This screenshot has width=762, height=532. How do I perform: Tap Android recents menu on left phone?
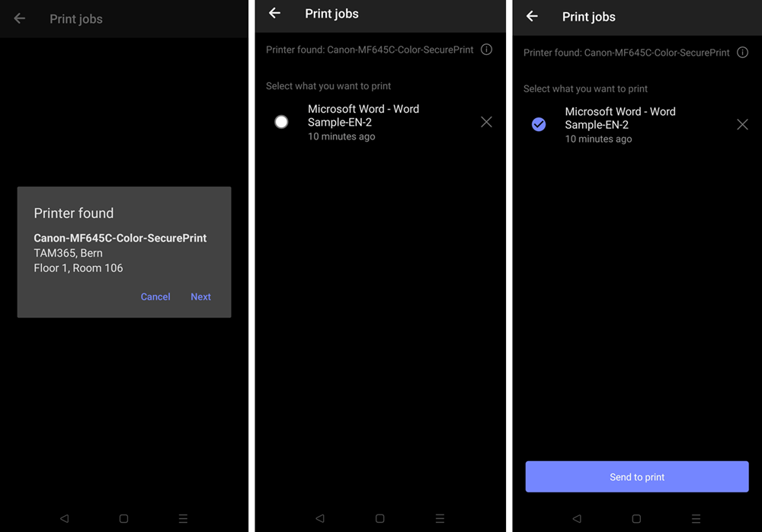coord(183,518)
